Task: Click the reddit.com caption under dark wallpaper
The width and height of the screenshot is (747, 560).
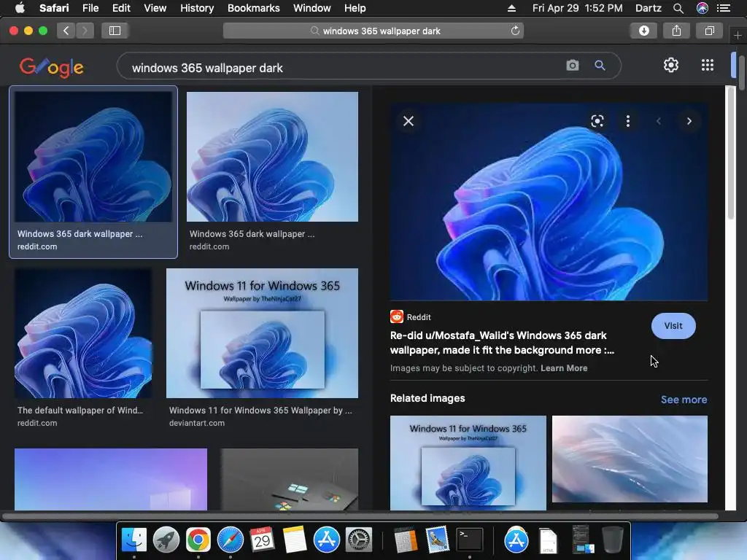Action: click(37, 246)
